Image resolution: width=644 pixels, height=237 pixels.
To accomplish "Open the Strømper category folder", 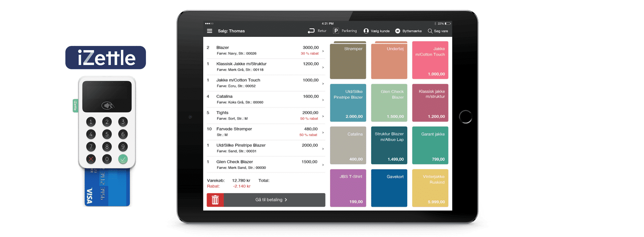I will tap(348, 60).
